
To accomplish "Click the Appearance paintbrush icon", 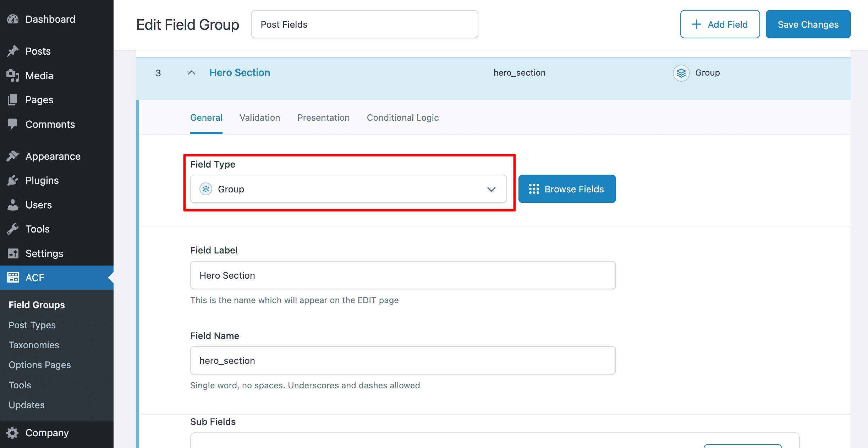I will [x=13, y=156].
